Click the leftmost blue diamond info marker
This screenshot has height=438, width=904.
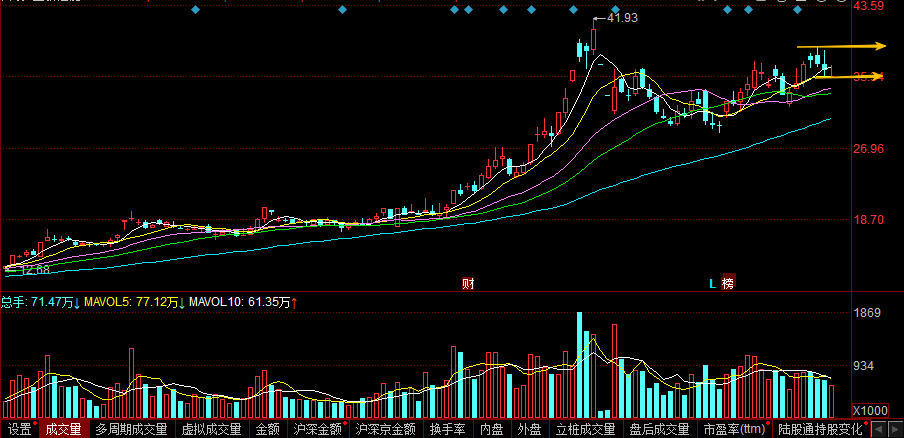(195, 9)
